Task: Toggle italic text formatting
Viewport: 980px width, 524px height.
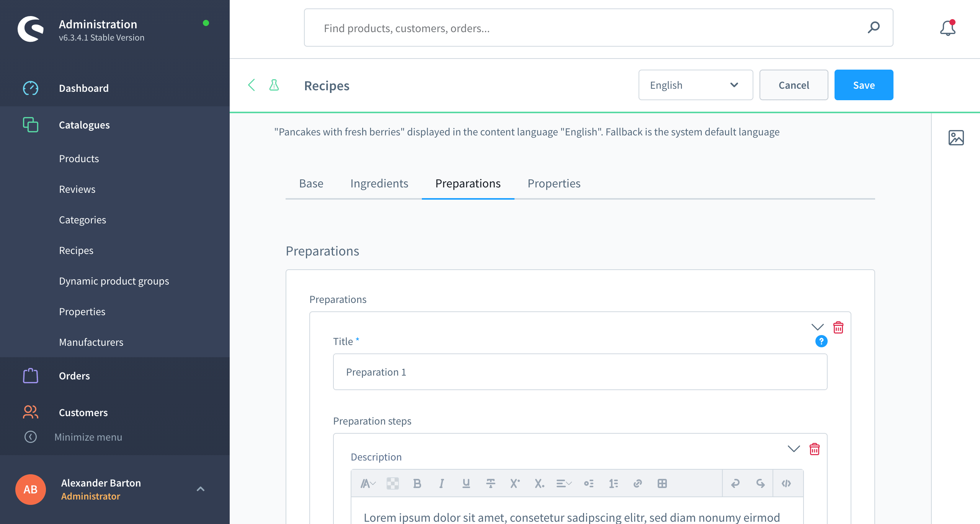Action: coord(441,483)
